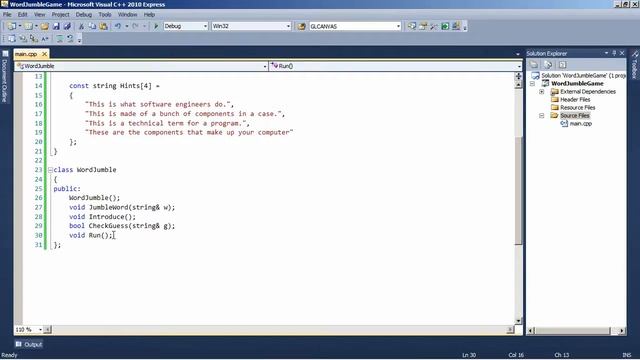Save main.cpp with the Save icon
This screenshot has width=640, height=360.
point(56,26)
